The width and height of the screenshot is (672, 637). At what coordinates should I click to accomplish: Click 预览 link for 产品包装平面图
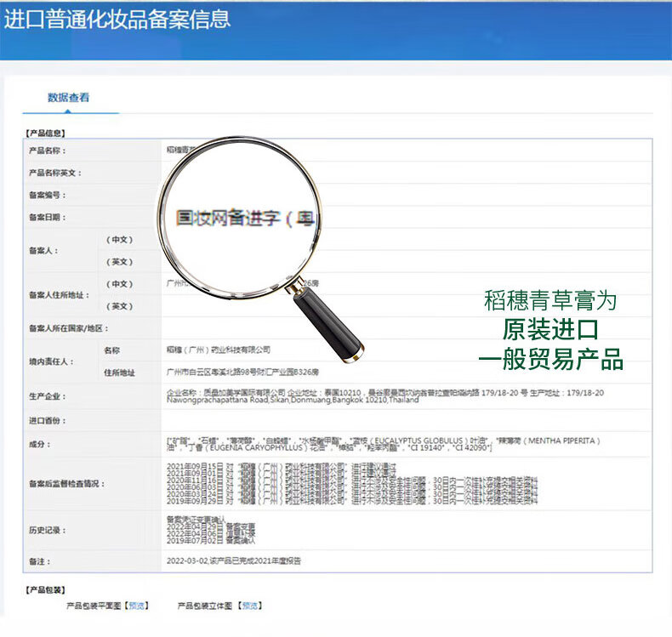tap(136, 606)
